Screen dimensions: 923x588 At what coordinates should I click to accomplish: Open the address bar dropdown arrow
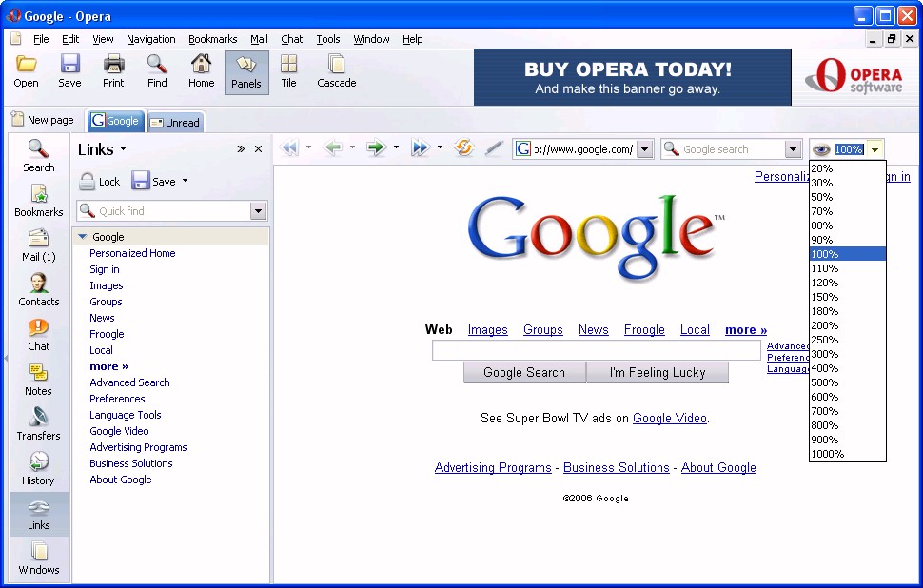(x=644, y=149)
